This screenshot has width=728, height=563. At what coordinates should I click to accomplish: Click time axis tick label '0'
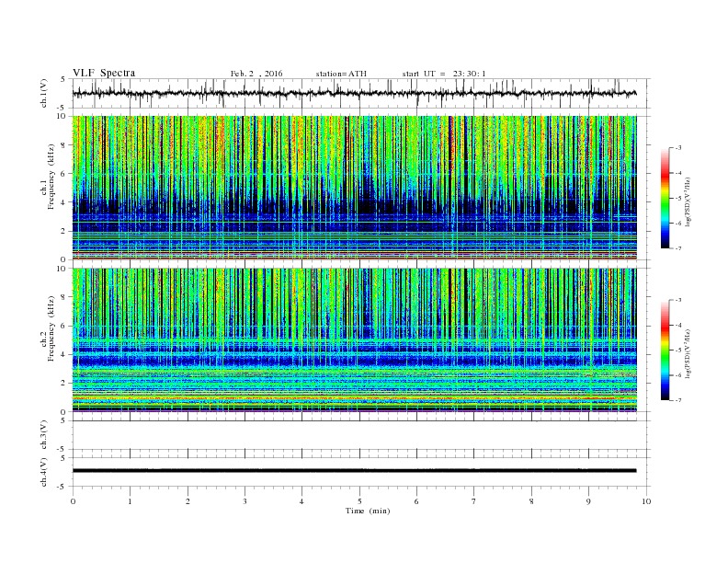[73, 501]
